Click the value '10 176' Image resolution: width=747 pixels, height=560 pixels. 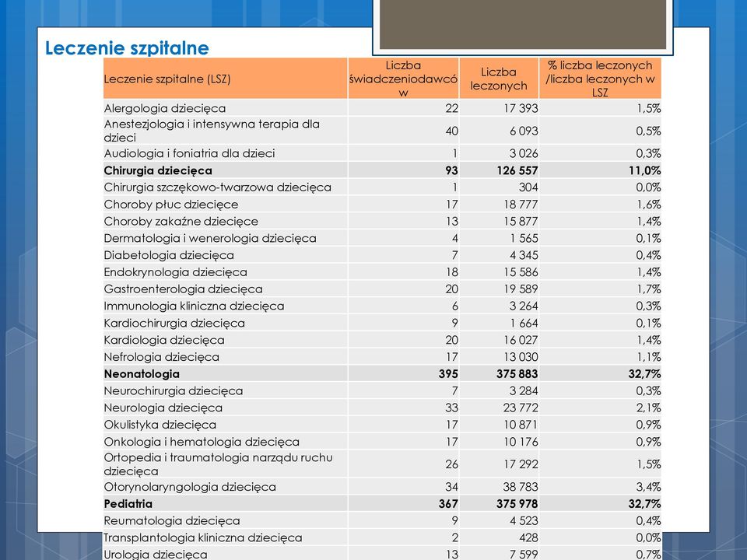pyautogui.click(x=521, y=442)
